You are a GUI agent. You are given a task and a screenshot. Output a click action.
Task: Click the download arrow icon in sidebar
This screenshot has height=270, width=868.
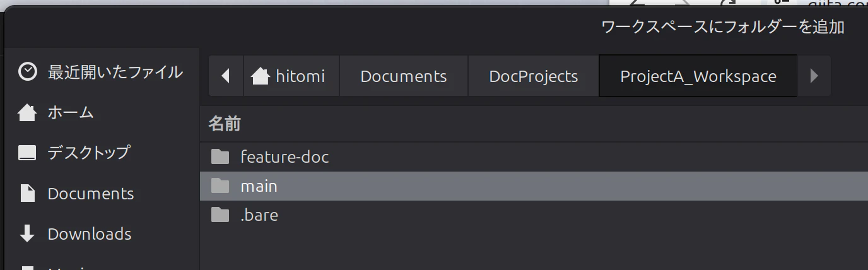point(28,233)
